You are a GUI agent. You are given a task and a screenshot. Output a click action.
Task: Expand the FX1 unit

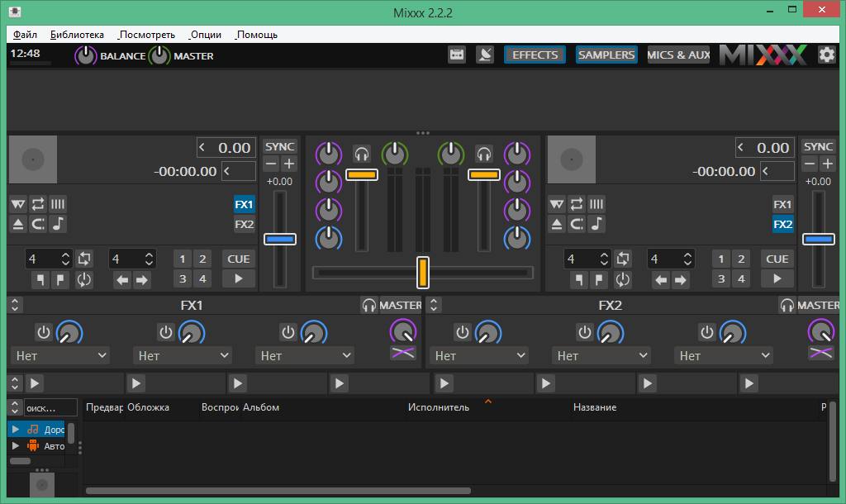tap(15, 305)
